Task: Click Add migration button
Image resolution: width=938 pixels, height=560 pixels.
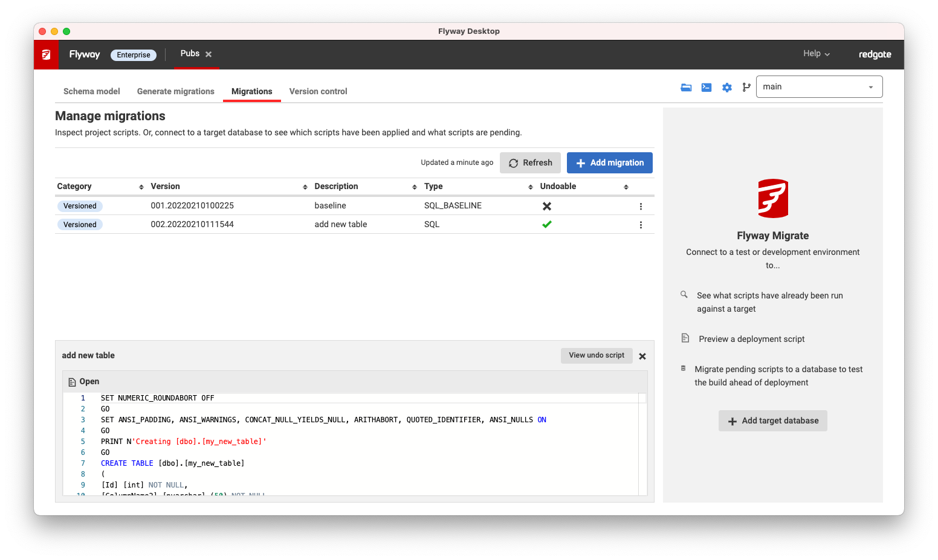Action: [x=610, y=163]
